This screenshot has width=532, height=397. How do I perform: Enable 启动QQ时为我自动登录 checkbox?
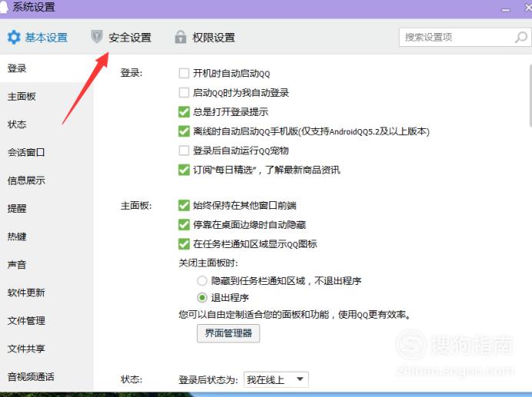tap(184, 93)
